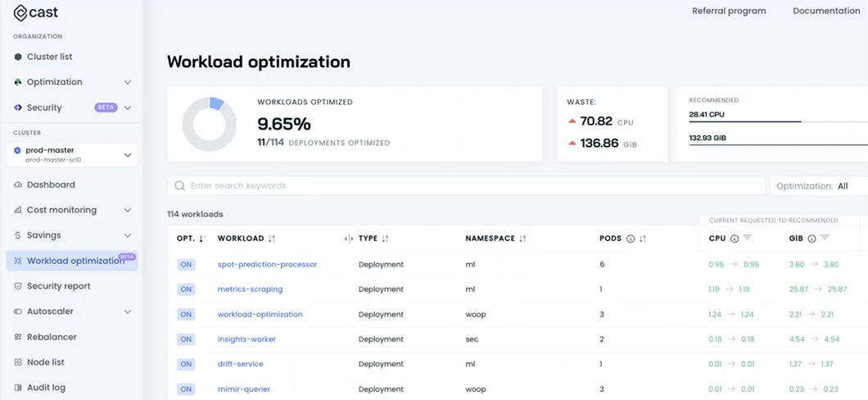The width and height of the screenshot is (868, 400).
Task: Toggle ON switch for spot-prediction-processor
Action: point(186,265)
